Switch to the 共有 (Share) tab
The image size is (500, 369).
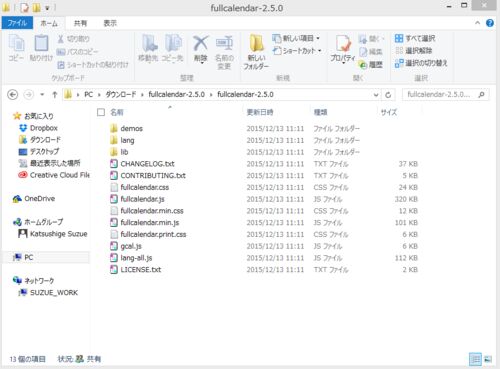pyautogui.click(x=80, y=23)
